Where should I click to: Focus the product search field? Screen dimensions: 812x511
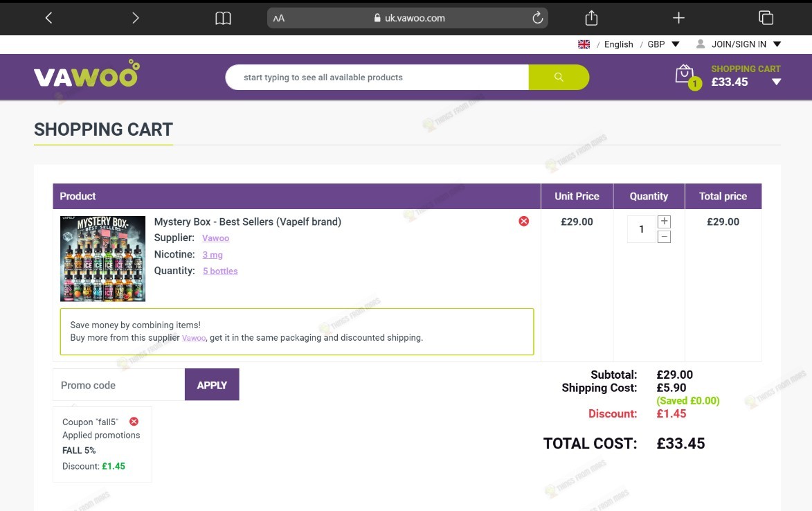point(377,77)
